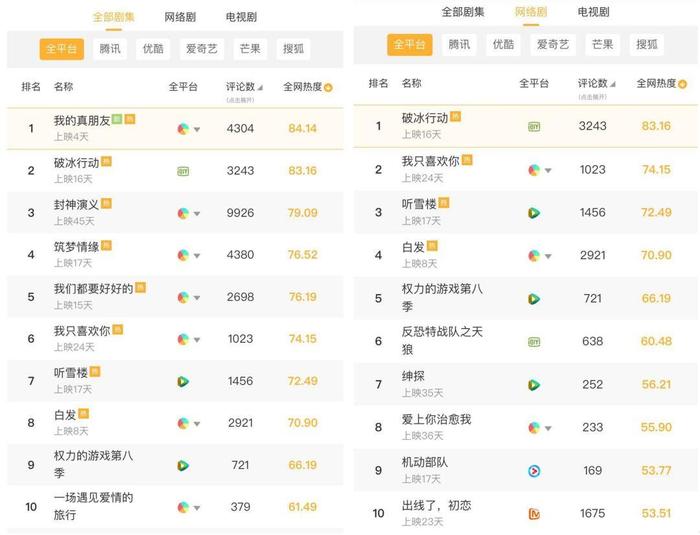The width and height of the screenshot is (700, 535).
Task: Click Youku icon in 绅探 row
Action: (x=534, y=385)
